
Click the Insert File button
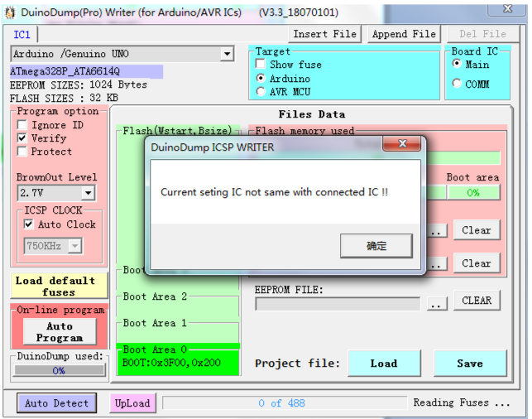(324, 34)
